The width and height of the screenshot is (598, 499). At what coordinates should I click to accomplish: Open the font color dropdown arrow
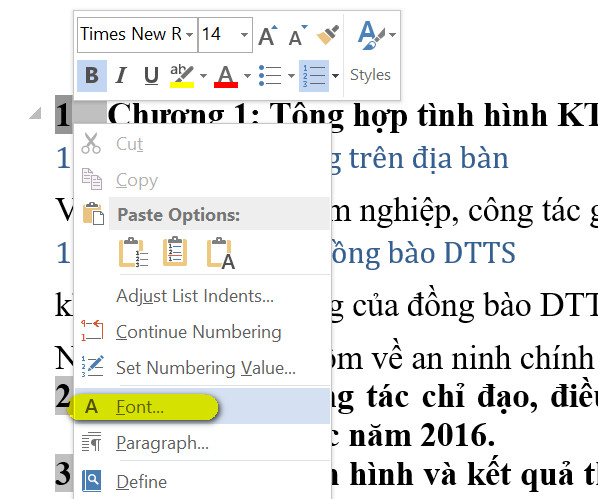[x=247, y=76]
